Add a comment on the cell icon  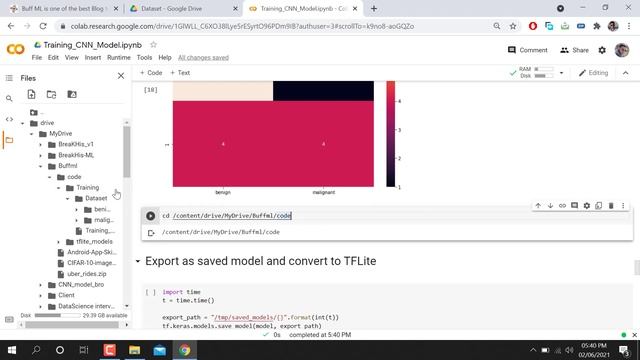coord(574,206)
